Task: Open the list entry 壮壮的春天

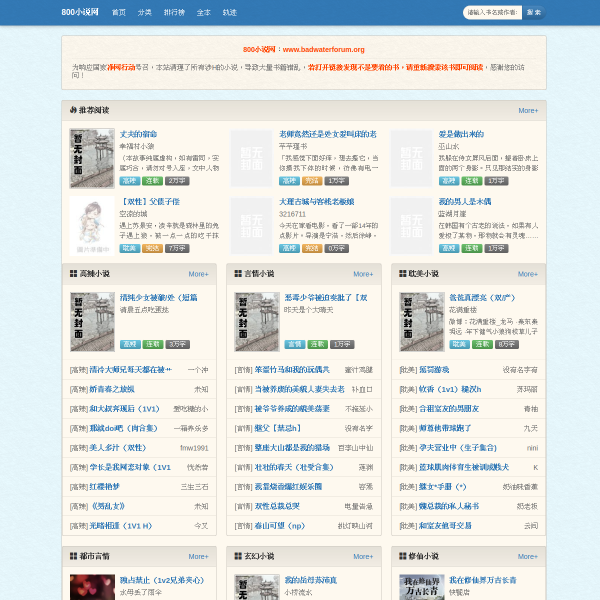Action: 294,467
